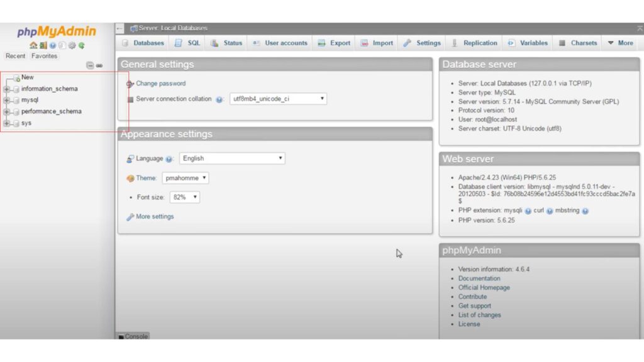Select the performance_schema database name

pos(52,112)
